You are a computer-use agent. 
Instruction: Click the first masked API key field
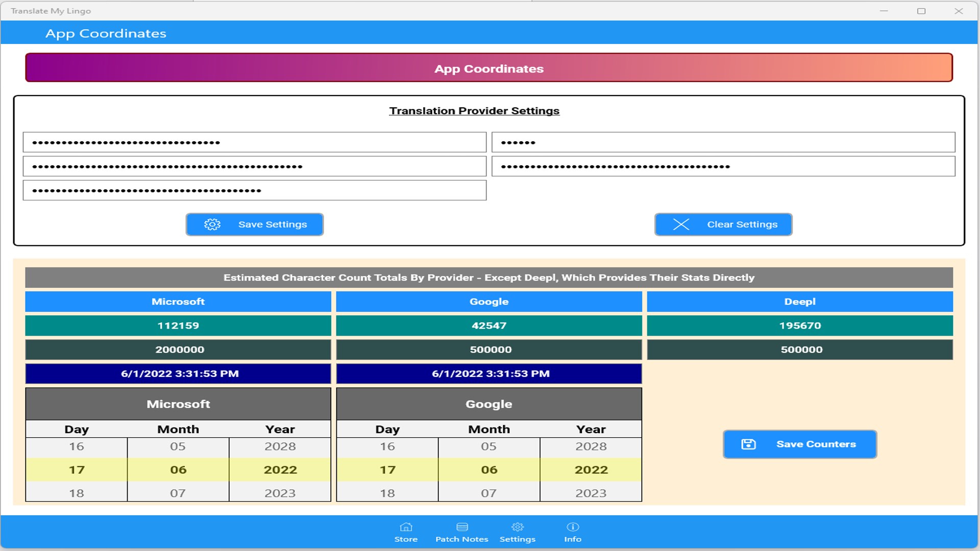click(x=254, y=142)
